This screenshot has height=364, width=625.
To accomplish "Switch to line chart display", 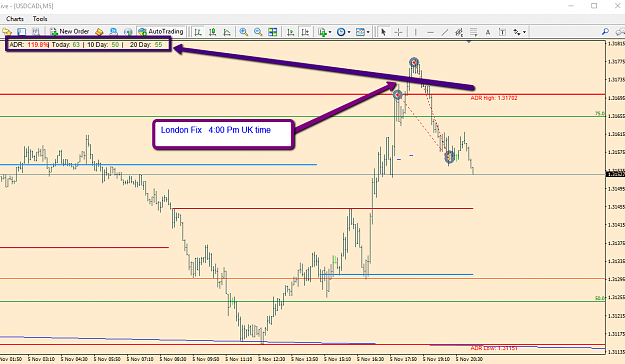I will coord(227,32).
